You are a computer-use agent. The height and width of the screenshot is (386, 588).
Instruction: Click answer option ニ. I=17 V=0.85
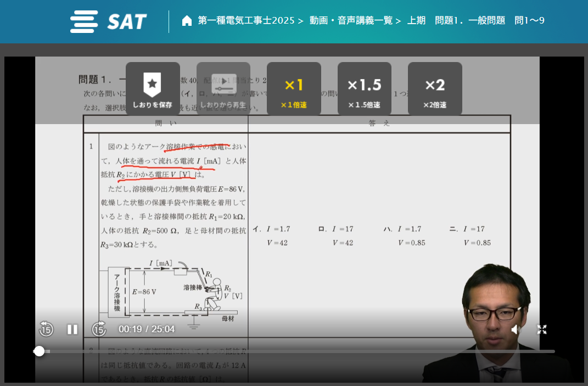click(x=471, y=236)
